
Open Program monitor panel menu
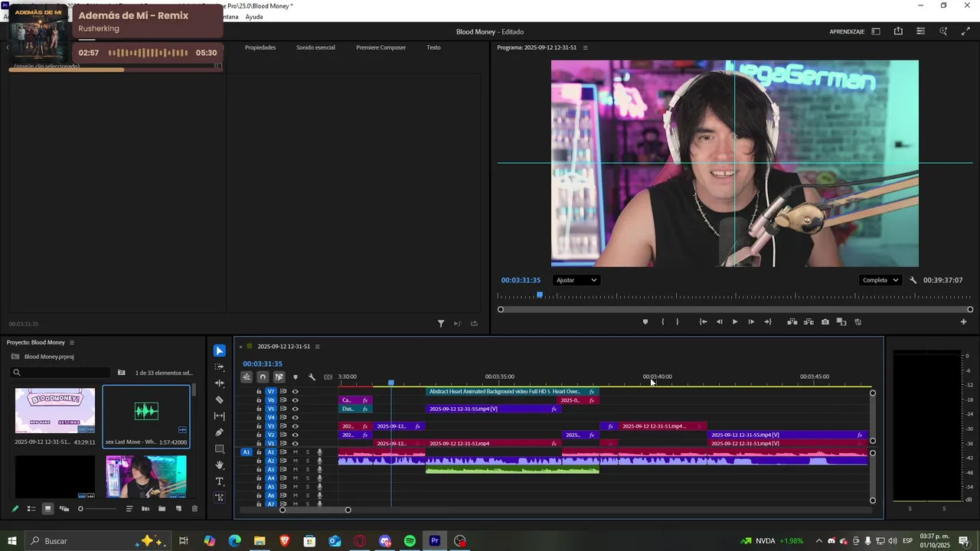click(x=586, y=47)
